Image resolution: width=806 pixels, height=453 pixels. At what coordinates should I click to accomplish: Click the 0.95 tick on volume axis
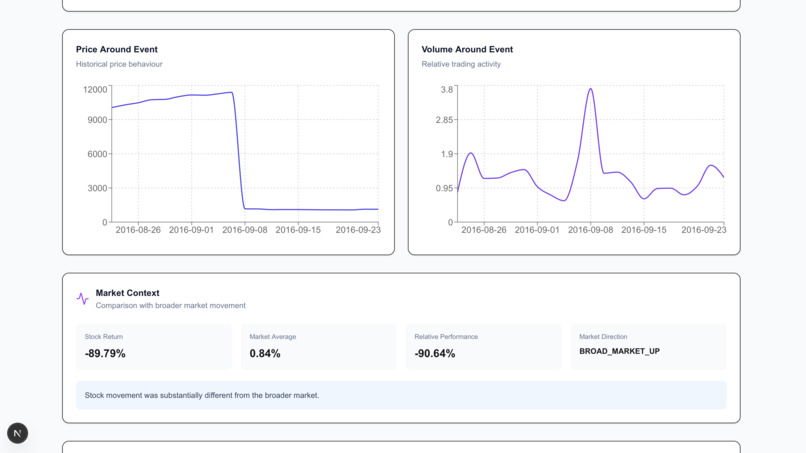pos(444,188)
